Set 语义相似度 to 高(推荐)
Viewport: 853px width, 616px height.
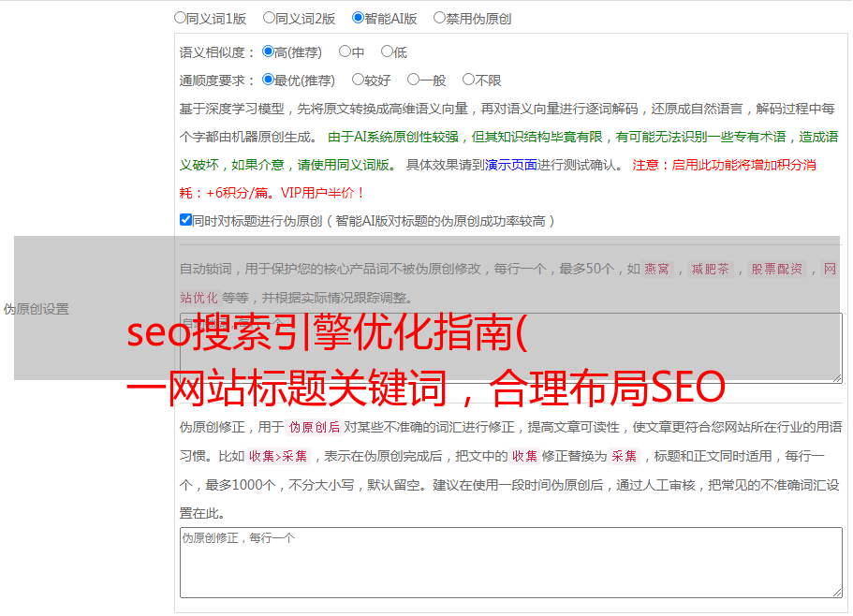(269, 52)
